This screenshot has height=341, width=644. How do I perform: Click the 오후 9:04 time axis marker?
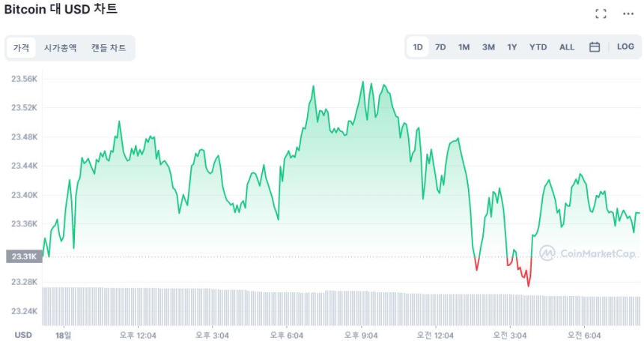click(361, 335)
